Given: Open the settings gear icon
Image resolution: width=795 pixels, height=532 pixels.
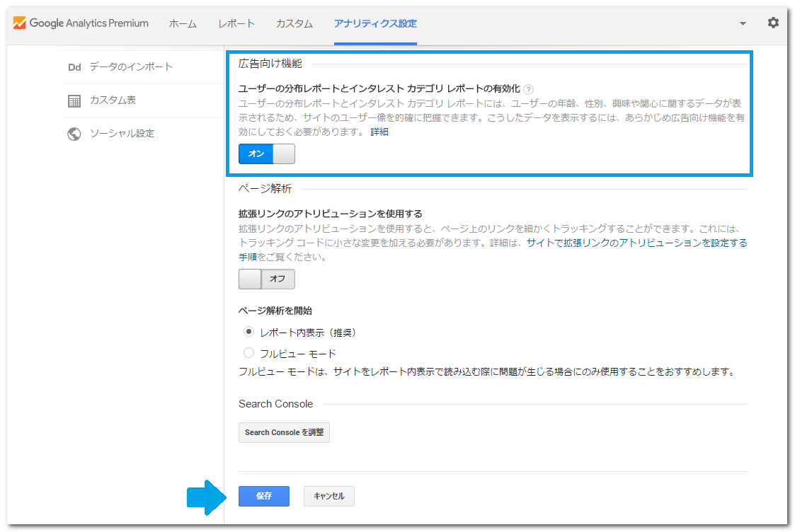Looking at the screenshot, I should click(772, 23).
